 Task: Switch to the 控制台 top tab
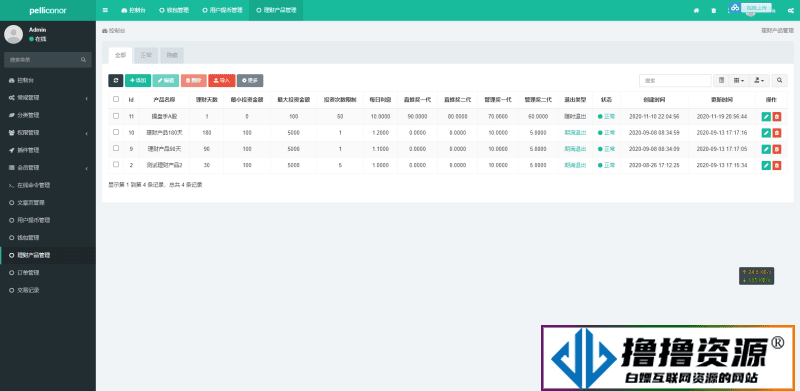pyautogui.click(x=133, y=10)
